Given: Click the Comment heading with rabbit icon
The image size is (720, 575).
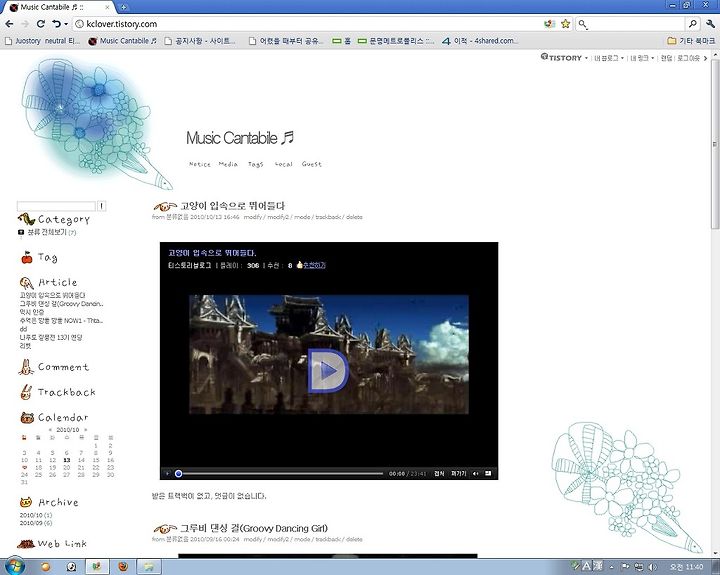Looking at the screenshot, I should pyautogui.click(x=54, y=367).
